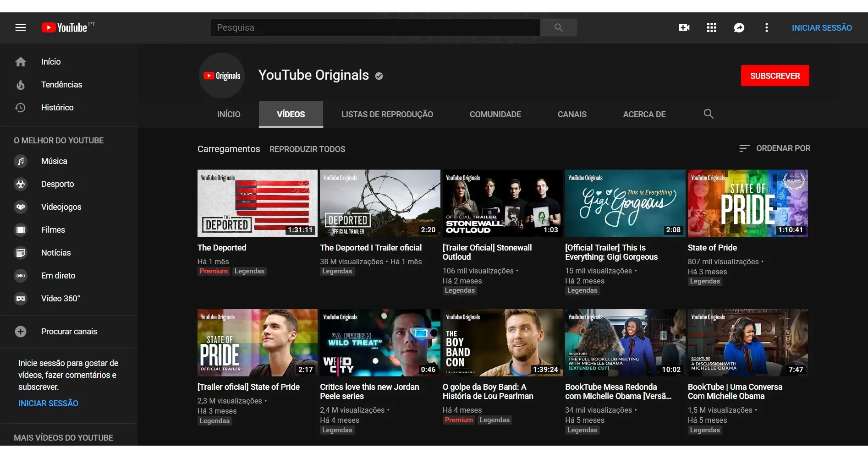Open the Gigi Gorgeous trailer thumbnail

pyautogui.click(x=625, y=203)
